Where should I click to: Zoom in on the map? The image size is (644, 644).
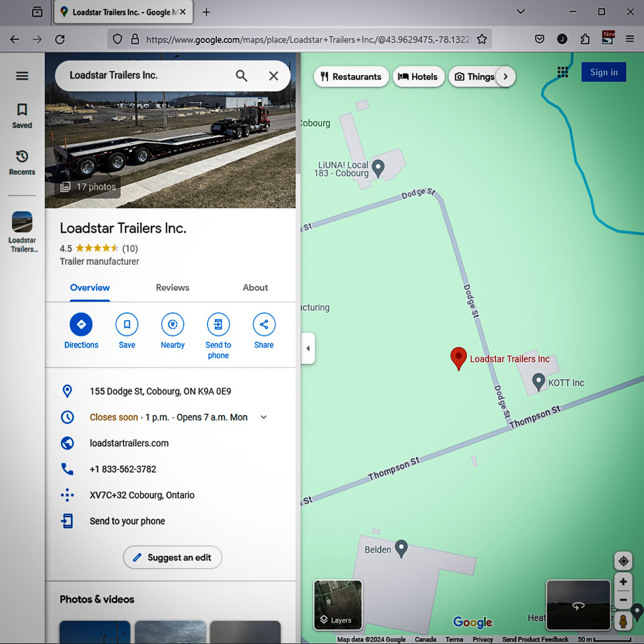point(623,582)
